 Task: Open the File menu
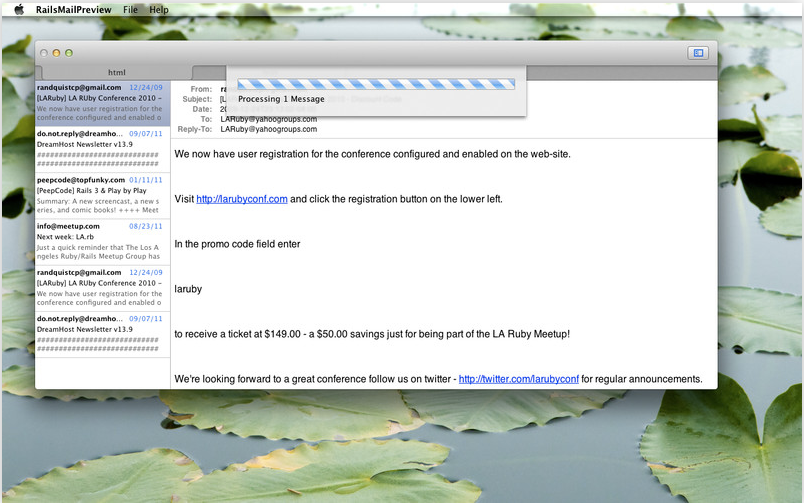click(130, 9)
